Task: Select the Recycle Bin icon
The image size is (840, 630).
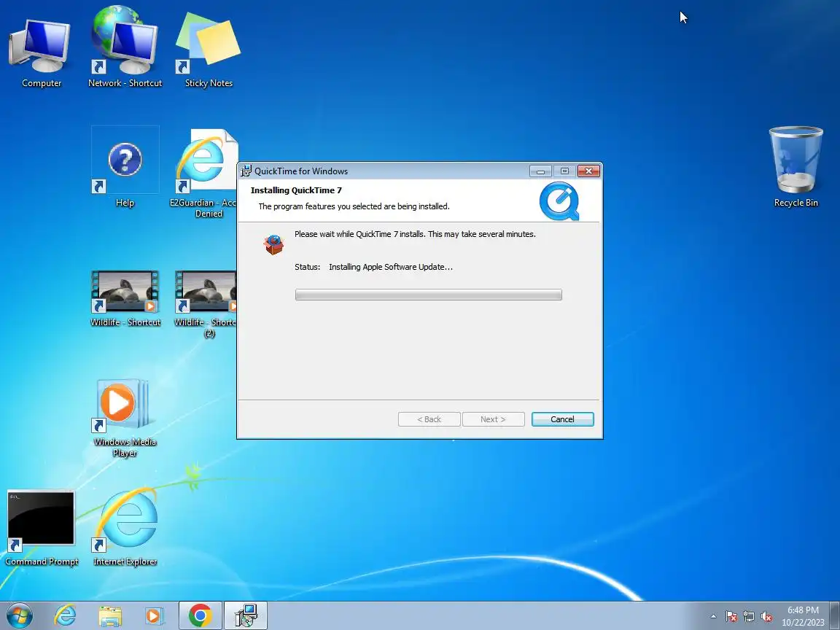Action: click(796, 167)
